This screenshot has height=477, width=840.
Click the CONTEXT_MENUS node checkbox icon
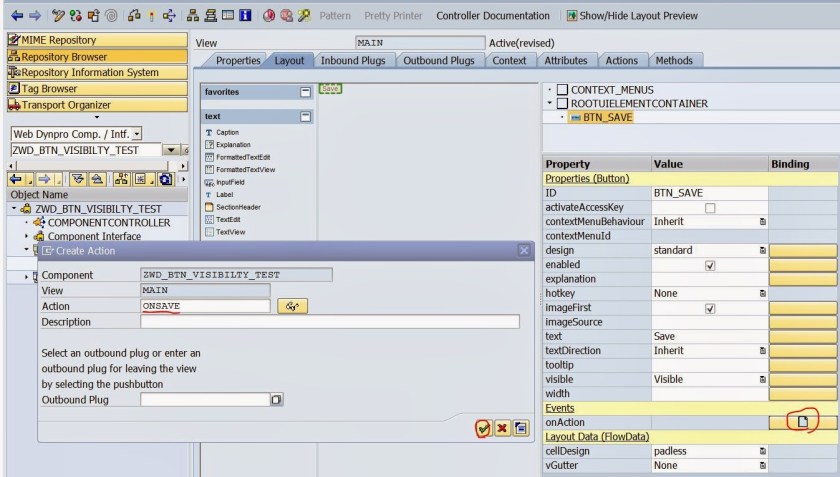(562, 90)
